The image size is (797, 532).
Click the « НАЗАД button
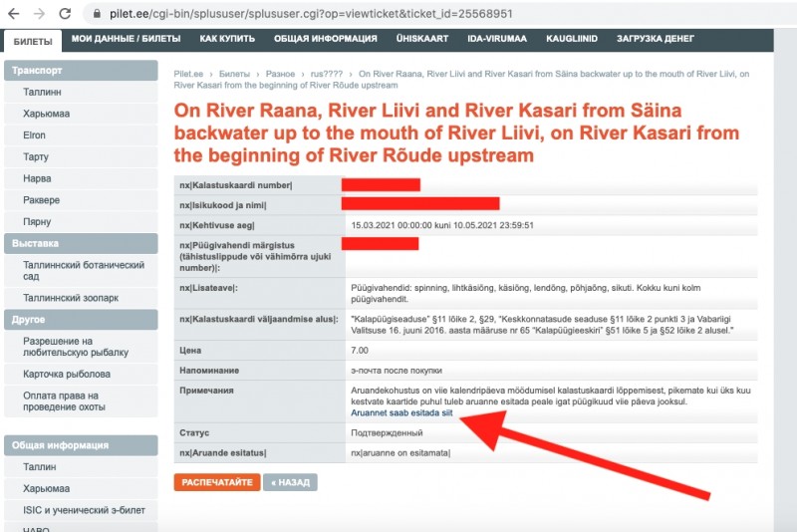(290, 482)
